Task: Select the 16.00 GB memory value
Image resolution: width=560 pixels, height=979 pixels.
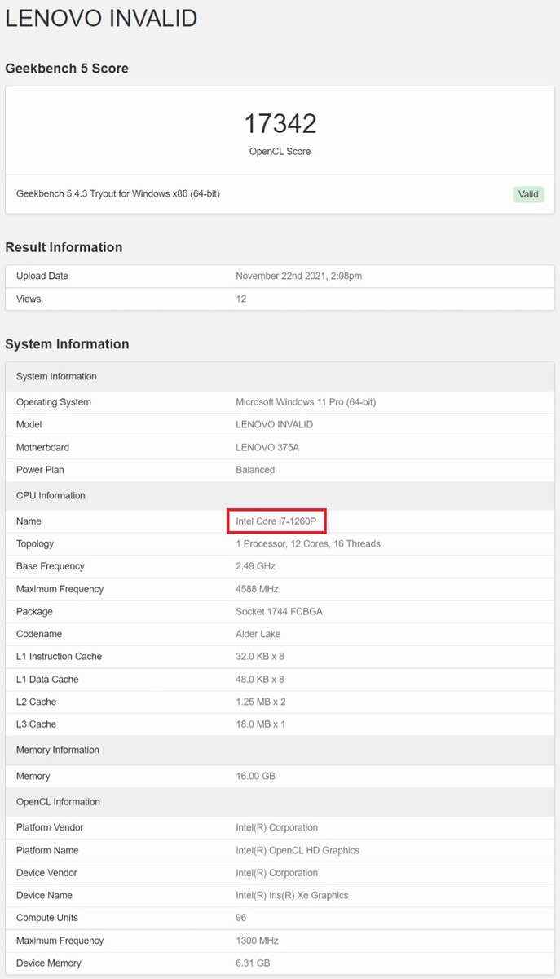Action: point(255,776)
